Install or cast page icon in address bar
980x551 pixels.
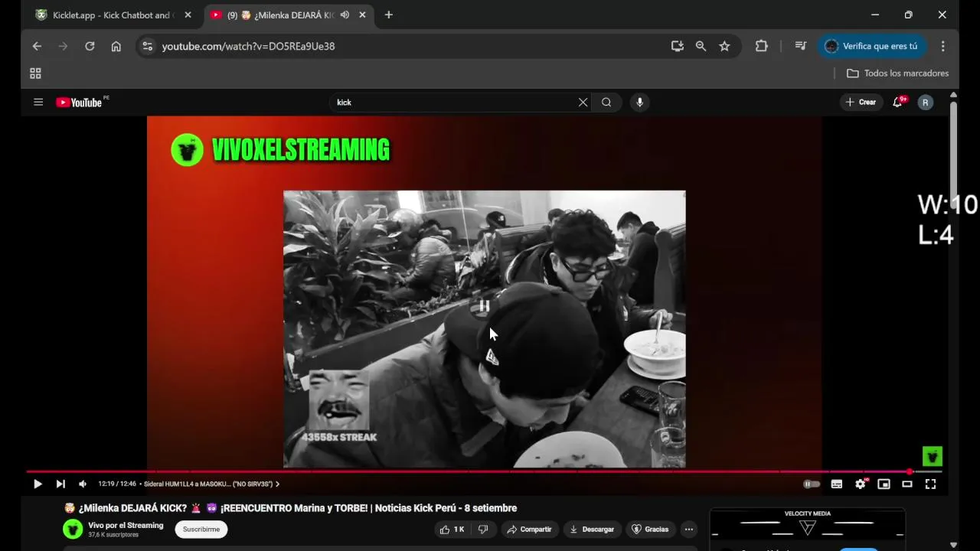(x=677, y=46)
